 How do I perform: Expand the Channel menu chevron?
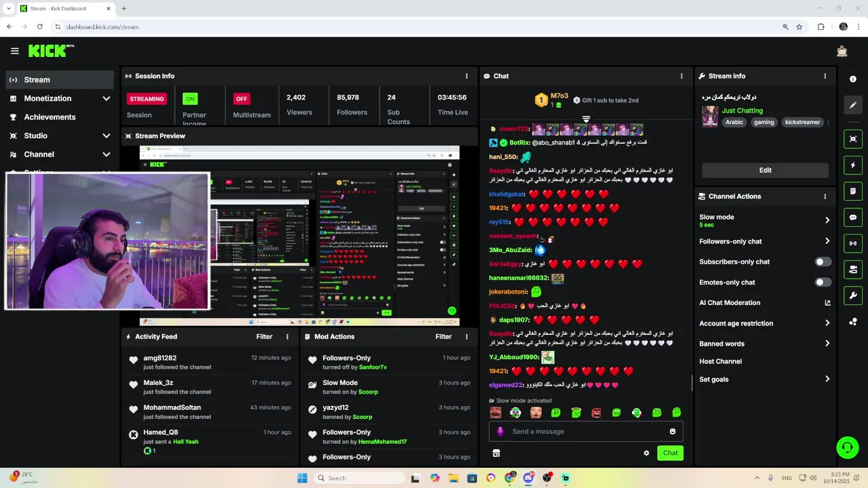click(x=106, y=155)
